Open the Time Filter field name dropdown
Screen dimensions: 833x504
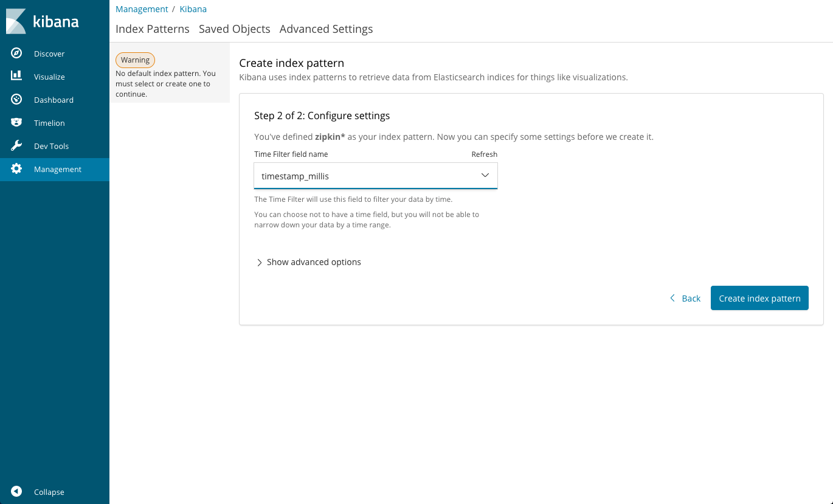376,176
